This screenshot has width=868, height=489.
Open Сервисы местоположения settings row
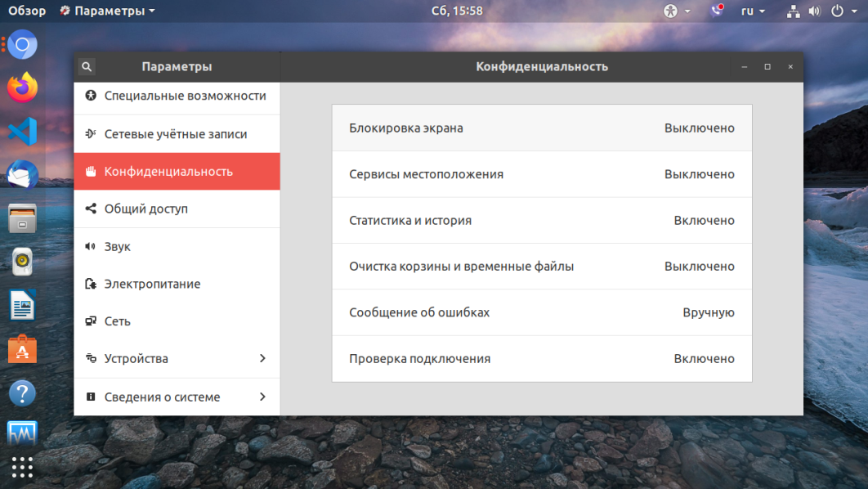542,174
